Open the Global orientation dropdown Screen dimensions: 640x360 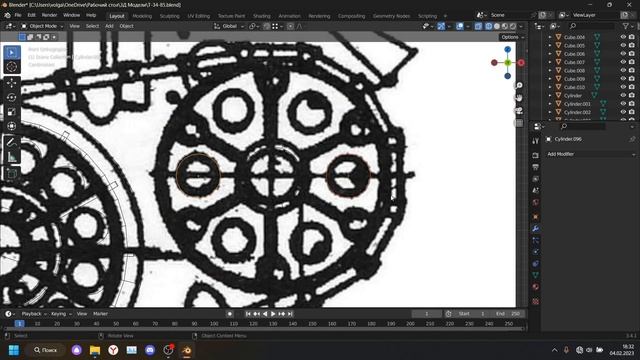click(229, 26)
